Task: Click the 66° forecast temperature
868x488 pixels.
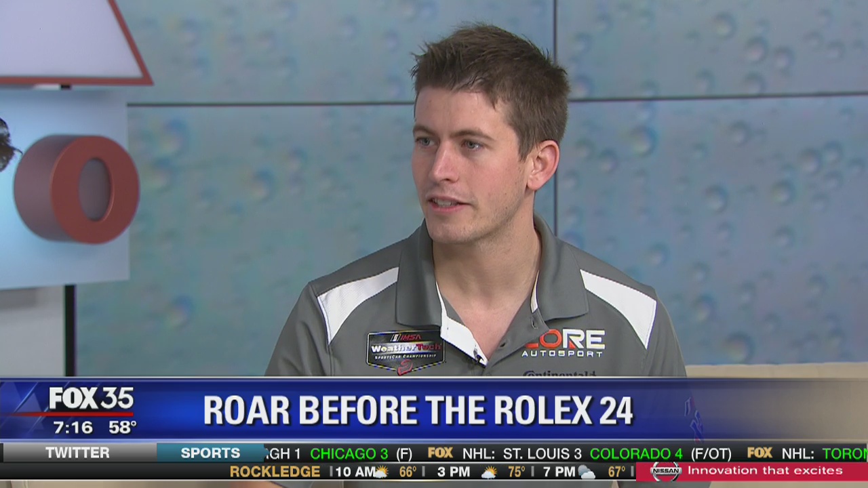Action: (408, 472)
